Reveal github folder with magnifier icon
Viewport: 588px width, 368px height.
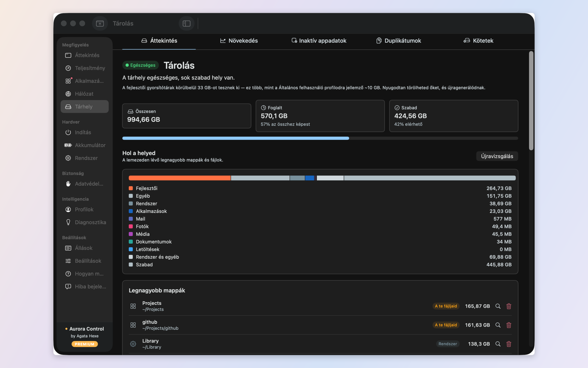498,325
